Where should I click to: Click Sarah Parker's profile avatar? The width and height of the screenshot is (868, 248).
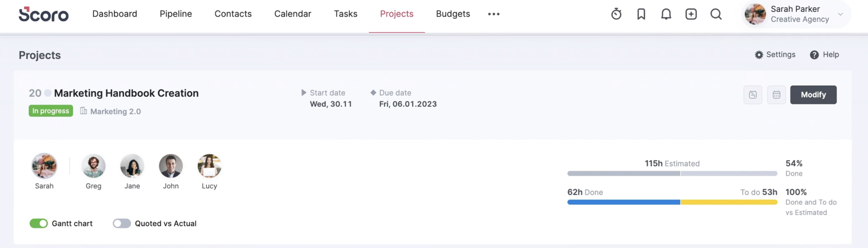(x=755, y=14)
